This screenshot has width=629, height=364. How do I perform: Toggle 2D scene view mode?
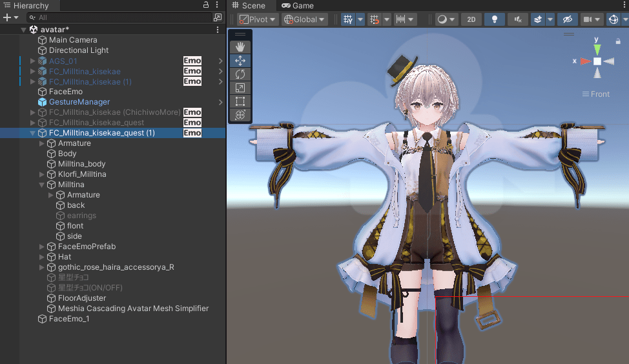(x=471, y=19)
